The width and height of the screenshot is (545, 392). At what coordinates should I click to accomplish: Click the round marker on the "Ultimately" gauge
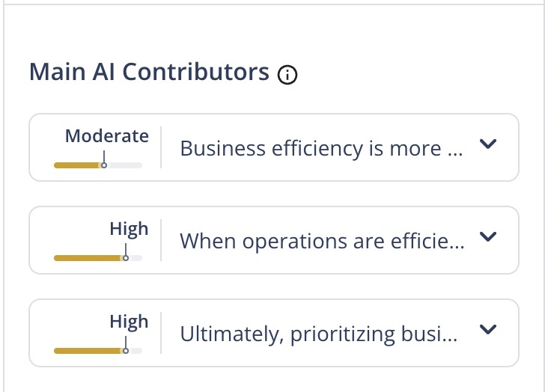pos(126,350)
